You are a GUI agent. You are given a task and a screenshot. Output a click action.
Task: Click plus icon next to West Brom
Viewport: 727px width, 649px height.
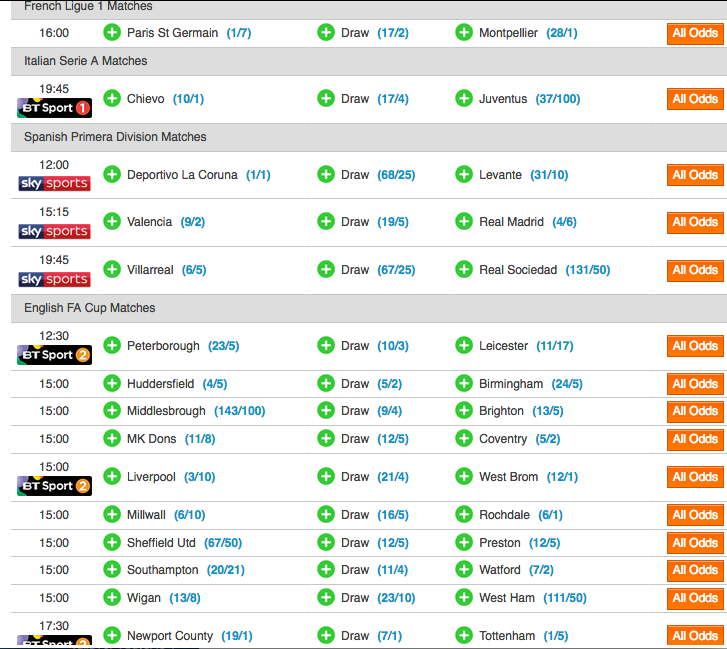click(464, 476)
